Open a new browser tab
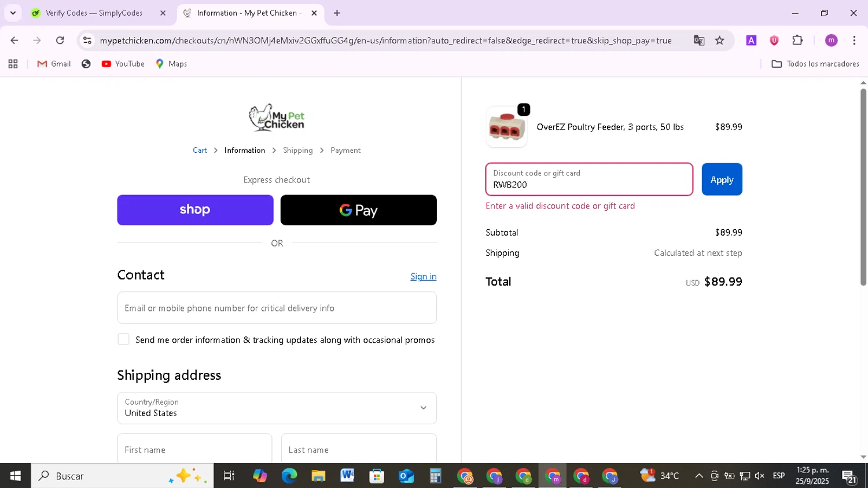 pos(337,13)
